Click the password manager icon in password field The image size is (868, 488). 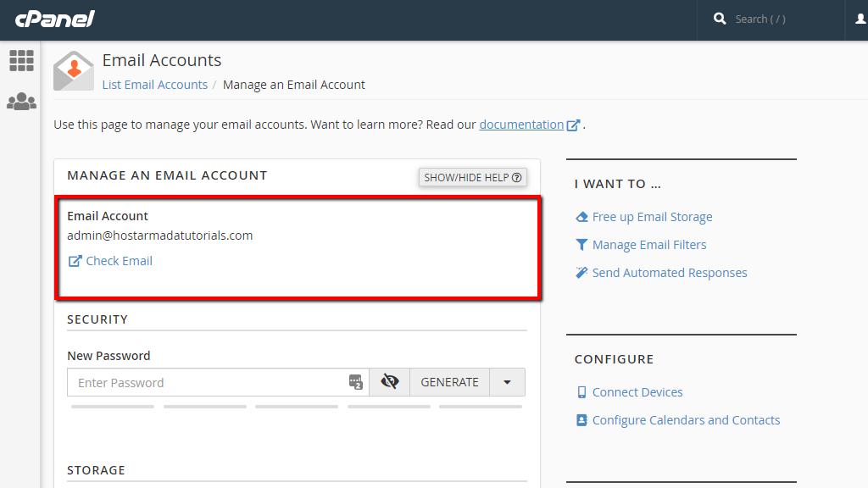356,382
